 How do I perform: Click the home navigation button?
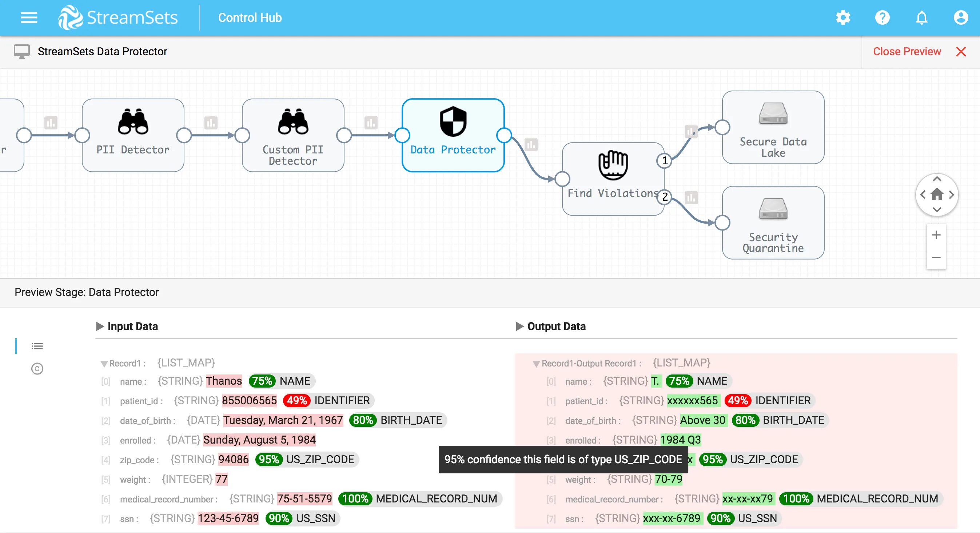pos(937,194)
